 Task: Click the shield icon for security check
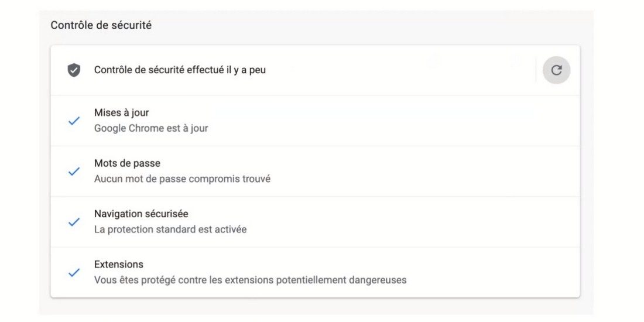point(74,70)
